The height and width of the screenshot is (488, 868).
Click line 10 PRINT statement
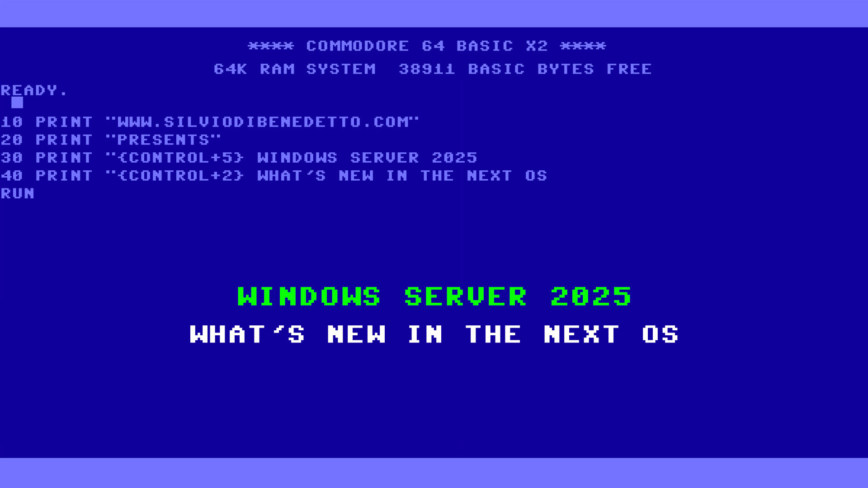(210, 122)
